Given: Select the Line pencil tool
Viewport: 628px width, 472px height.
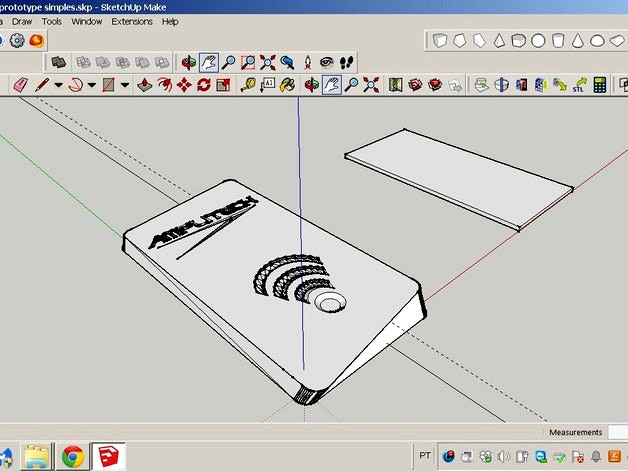Looking at the screenshot, I should point(42,85).
